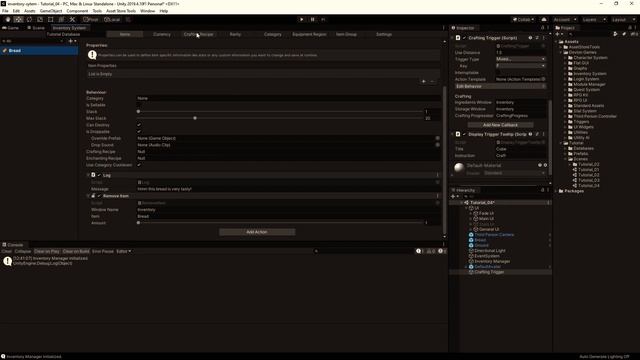Click the Project panel create plus button
The image size is (640, 360).
[x=558, y=34]
